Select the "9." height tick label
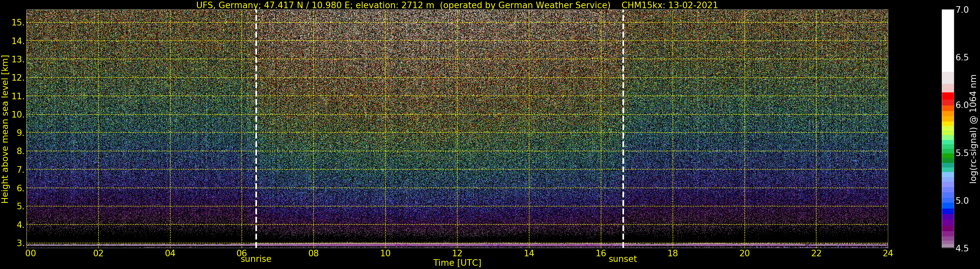Screen dimensions: 980x269 point(21,133)
